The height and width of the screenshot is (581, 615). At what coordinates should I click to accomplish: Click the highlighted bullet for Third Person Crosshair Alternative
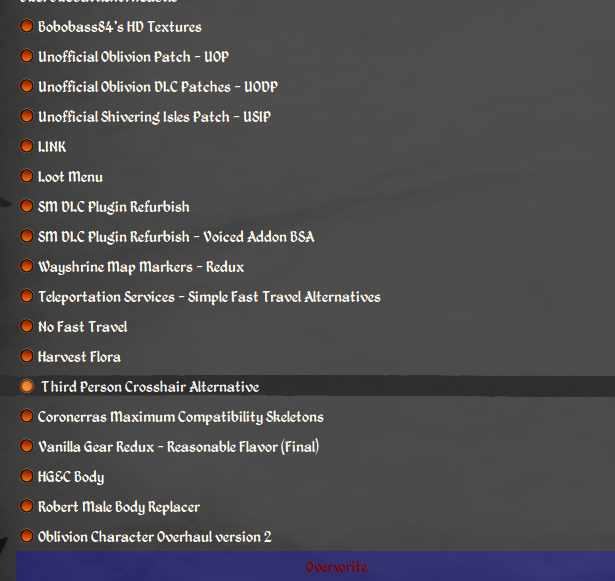[27, 386]
